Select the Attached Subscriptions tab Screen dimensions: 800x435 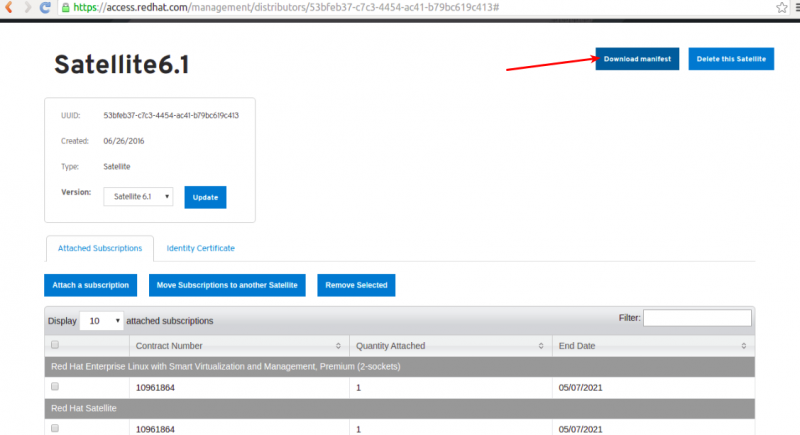pyautogui.click(x=100, y=248)
